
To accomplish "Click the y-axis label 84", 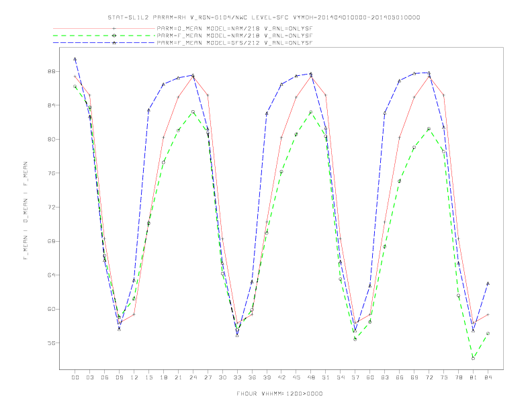I will [x=52, y=105].
